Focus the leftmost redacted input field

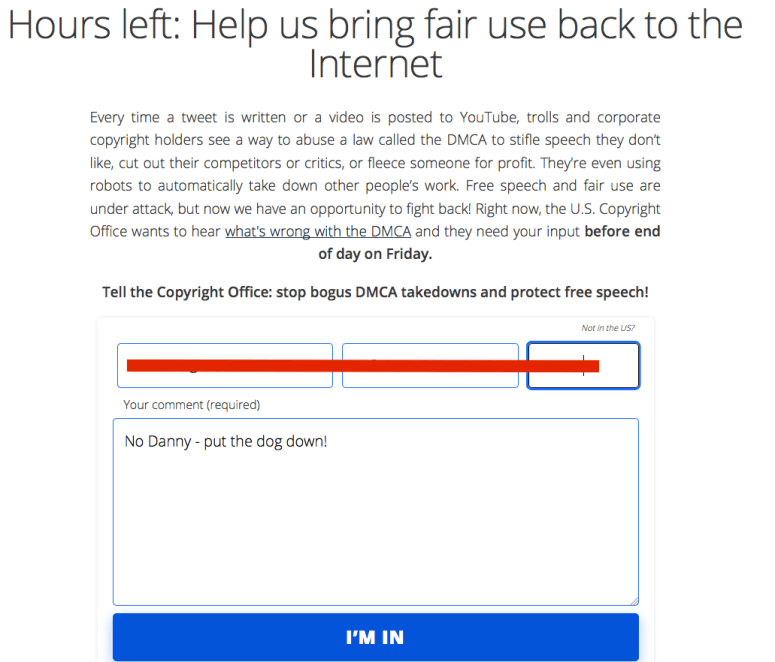click(x=225, y=365)
